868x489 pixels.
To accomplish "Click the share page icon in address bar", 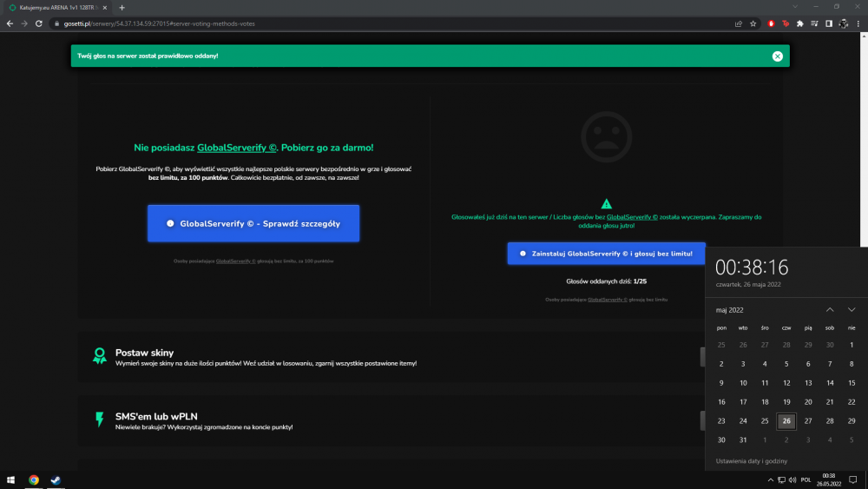I will click(x=739, y=23).
